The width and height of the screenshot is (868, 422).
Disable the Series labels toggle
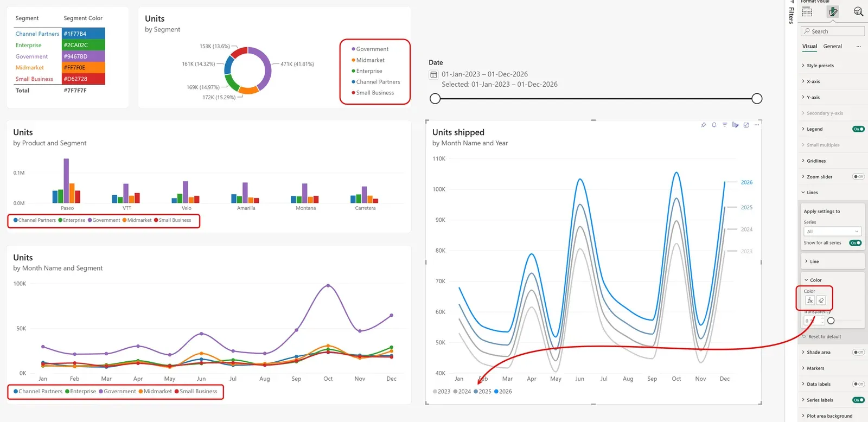[858, 400]
